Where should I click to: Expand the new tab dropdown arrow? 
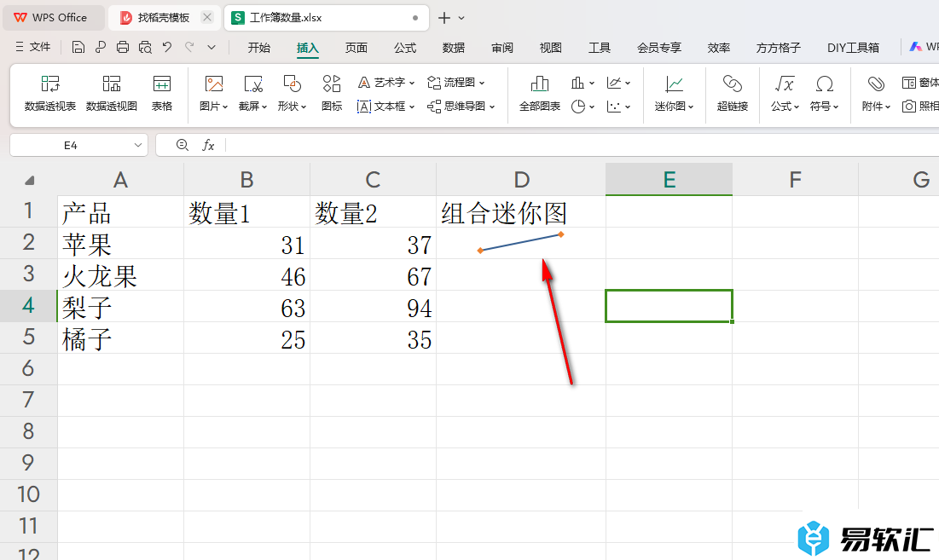[x=461, y=18]
